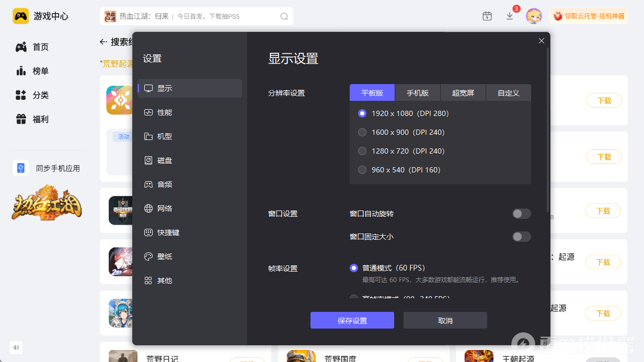This screenshot has height=362, width=644.
Task: Open the 快捷键 shortcut keys settings
Action: tap(190, 232)
